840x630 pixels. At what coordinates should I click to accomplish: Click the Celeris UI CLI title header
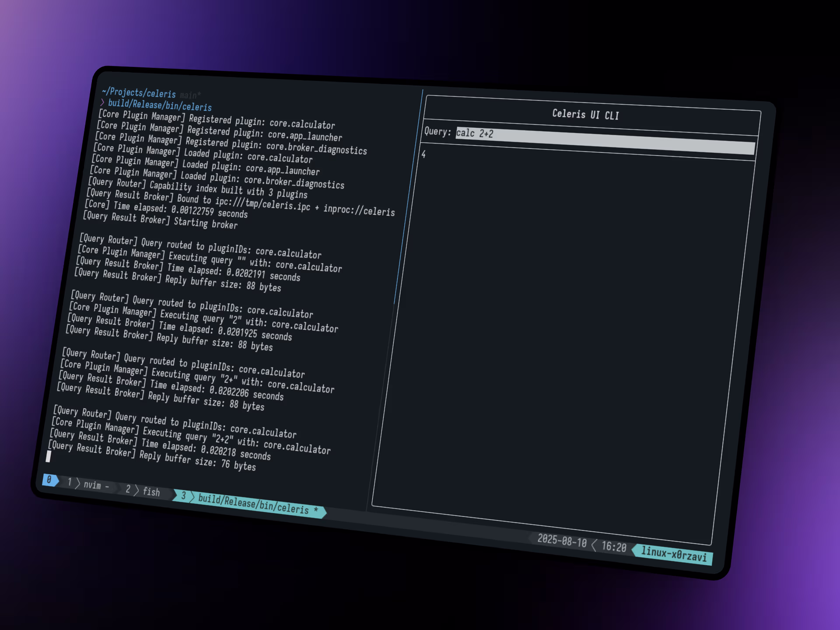coord(585,115)
